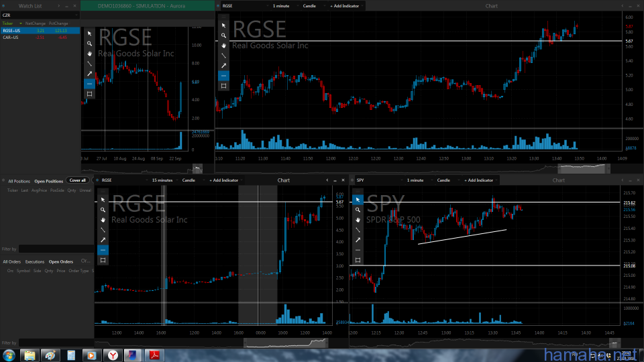This screenshot has width=644, height=362.
Task: Click the Cover all button
Action: coord(77,180)
